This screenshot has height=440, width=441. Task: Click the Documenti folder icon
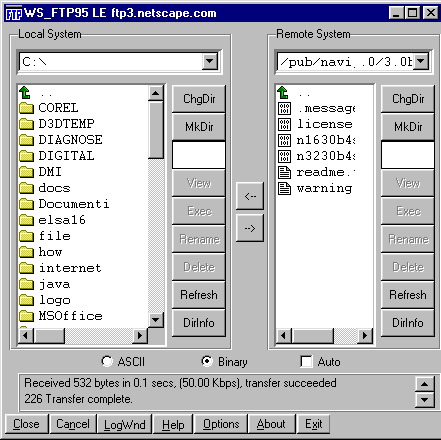(26, 204)
